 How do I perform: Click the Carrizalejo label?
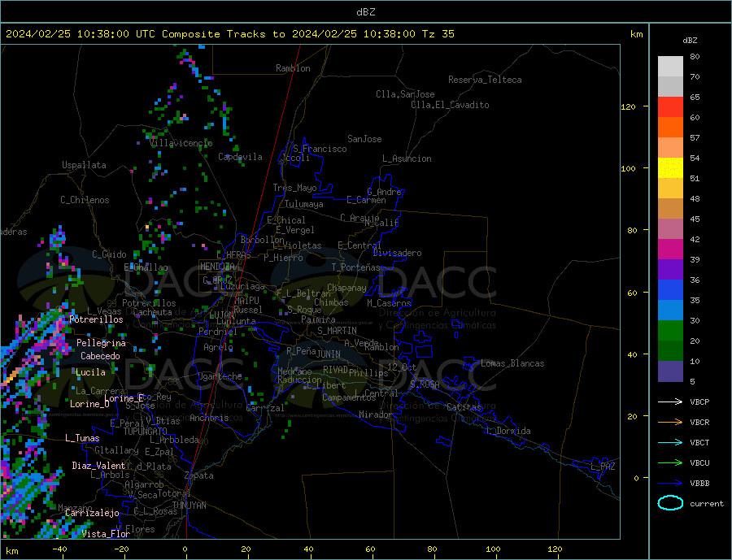click(93, 513)
